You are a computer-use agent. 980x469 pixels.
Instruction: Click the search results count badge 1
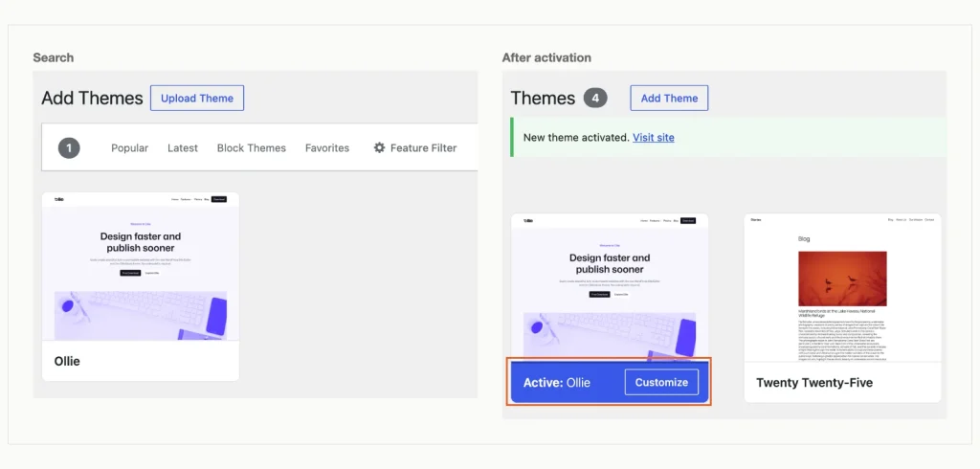coord(69,148)
